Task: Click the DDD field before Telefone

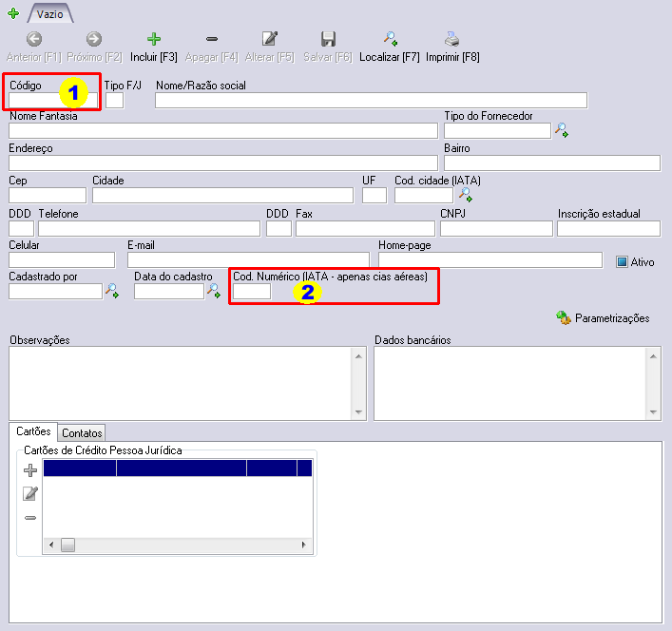Action: tap(22, 228)
